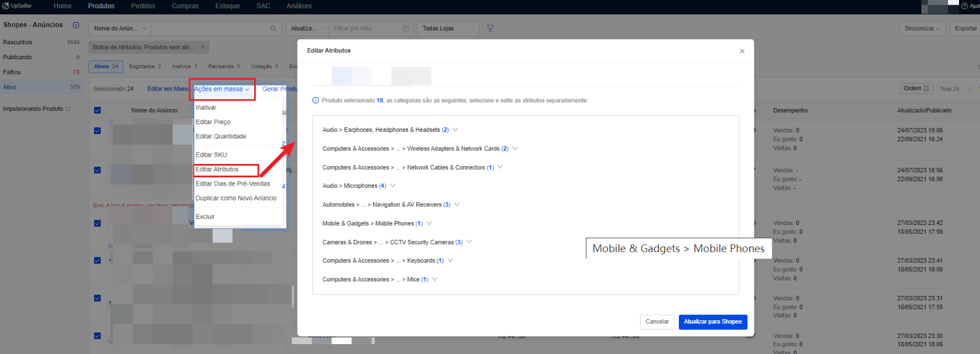
Task: Switch to the Inativos tab
Action: pos(184,66)
